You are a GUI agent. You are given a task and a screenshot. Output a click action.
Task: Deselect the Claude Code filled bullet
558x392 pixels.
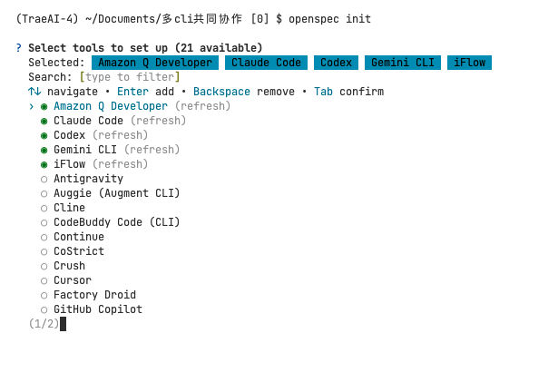point(44,121)
